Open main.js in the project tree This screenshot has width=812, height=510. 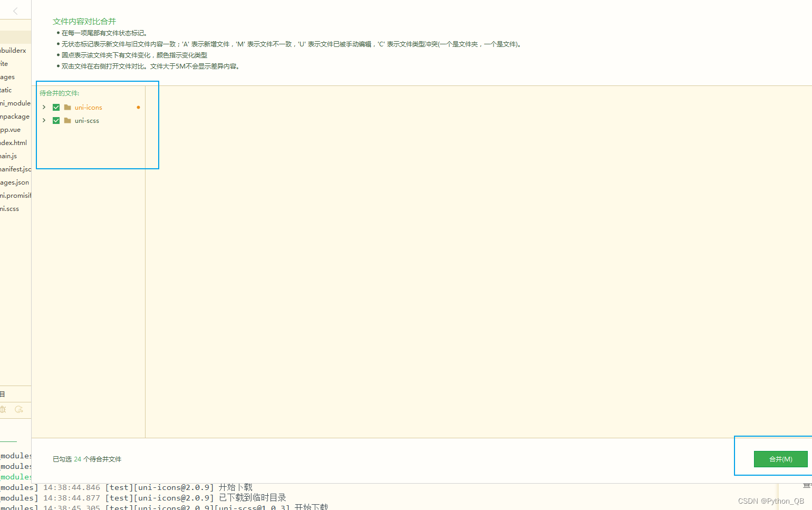point(8,156)
